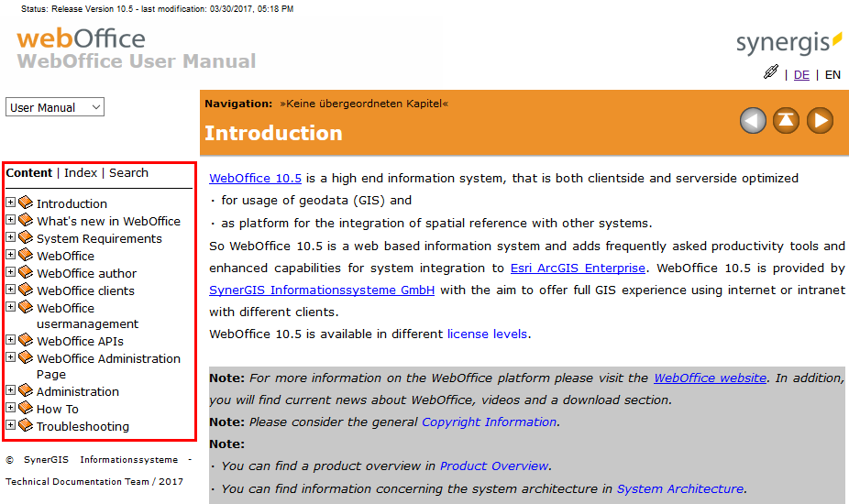
Task: Select the EN language option
Action: [832, 75]
